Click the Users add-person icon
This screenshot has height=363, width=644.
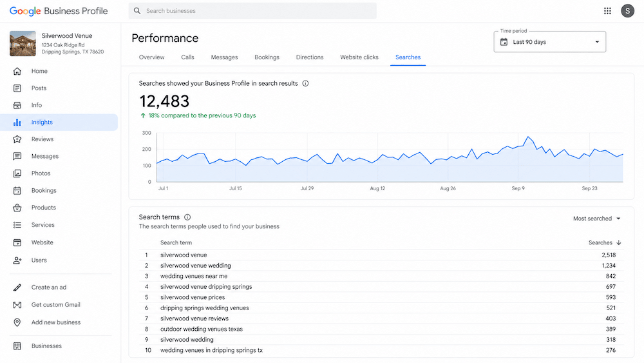point(17,260)
